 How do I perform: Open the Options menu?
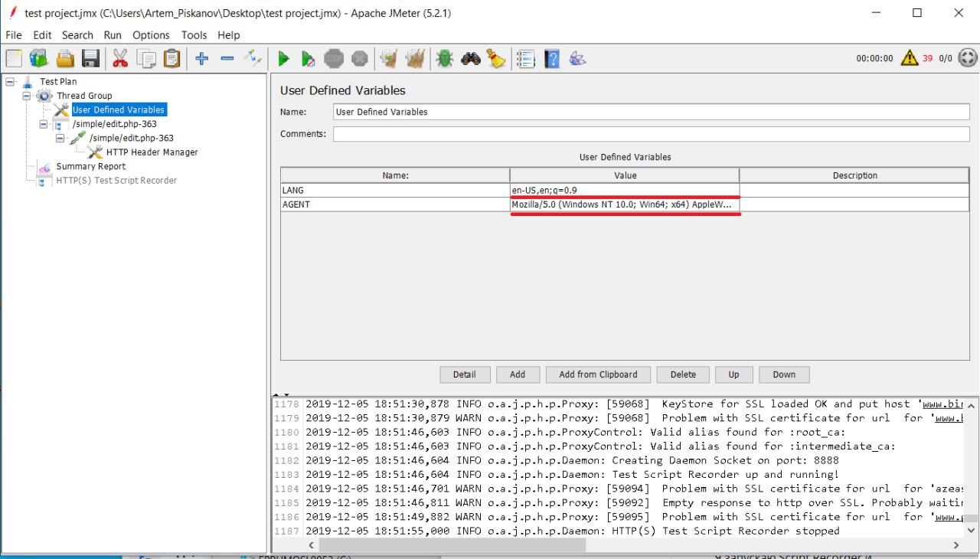(151, 35)
